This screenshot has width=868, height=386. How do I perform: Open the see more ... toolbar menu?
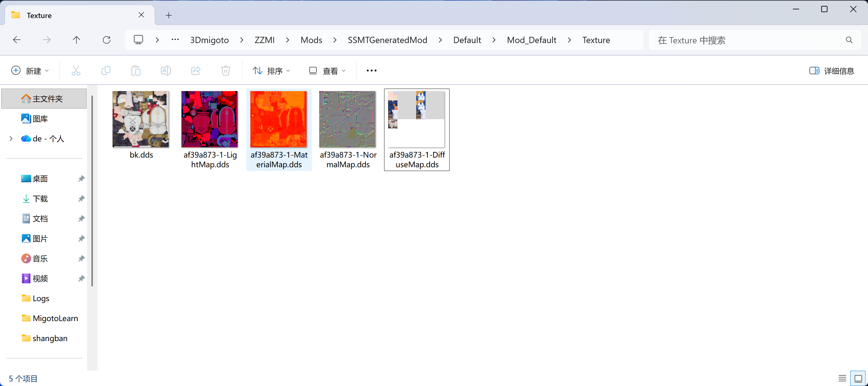click(x=371, y=71)
